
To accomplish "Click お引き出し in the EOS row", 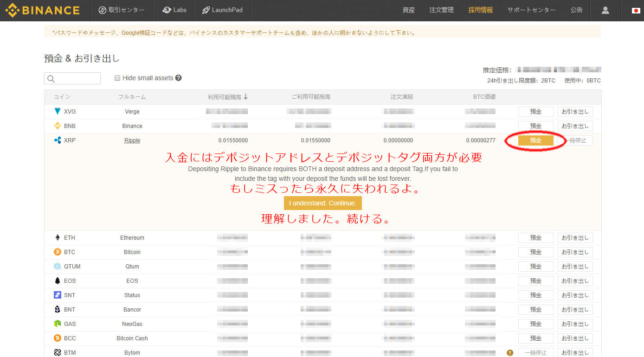I will (575, 280).
